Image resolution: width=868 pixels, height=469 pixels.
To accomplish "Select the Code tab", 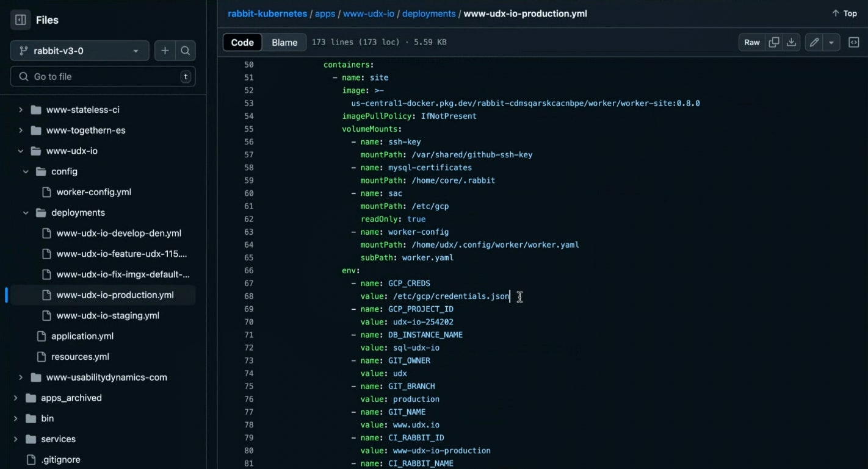I will coord(242,42).
